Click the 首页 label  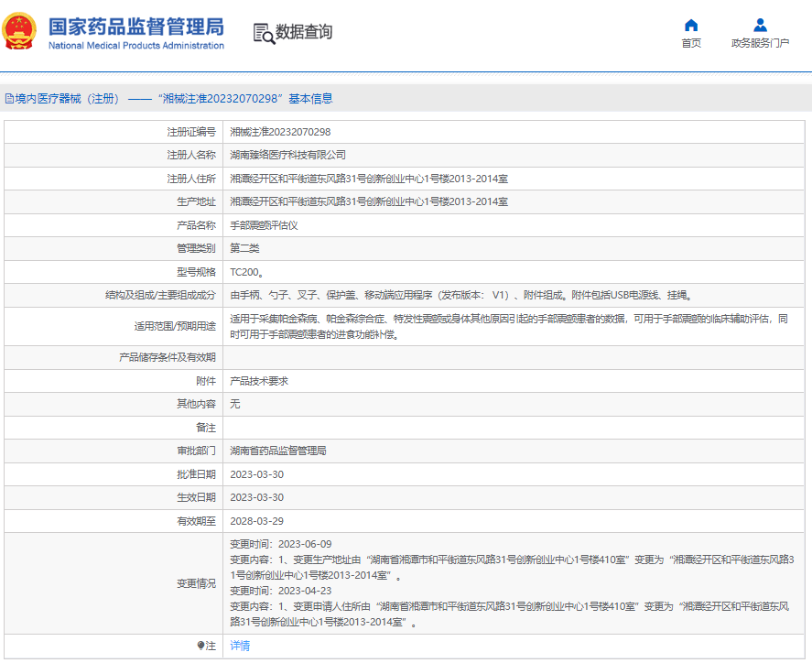coord(691,43)
